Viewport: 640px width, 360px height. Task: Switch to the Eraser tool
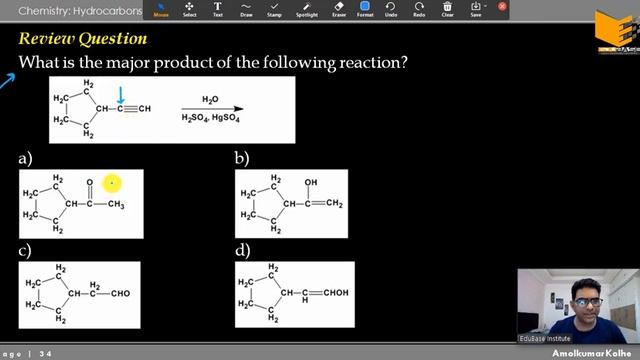point(339,9)
